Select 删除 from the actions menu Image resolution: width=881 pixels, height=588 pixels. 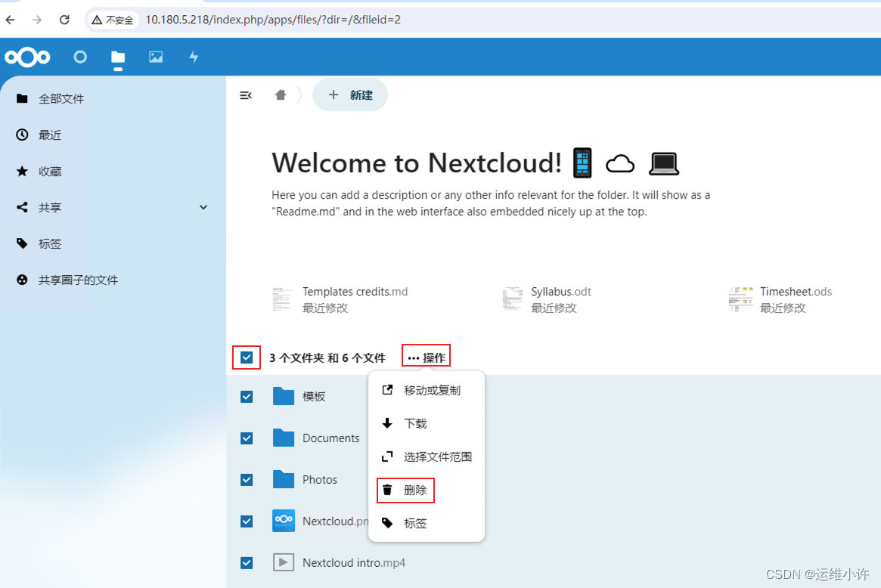pos(427,491)
